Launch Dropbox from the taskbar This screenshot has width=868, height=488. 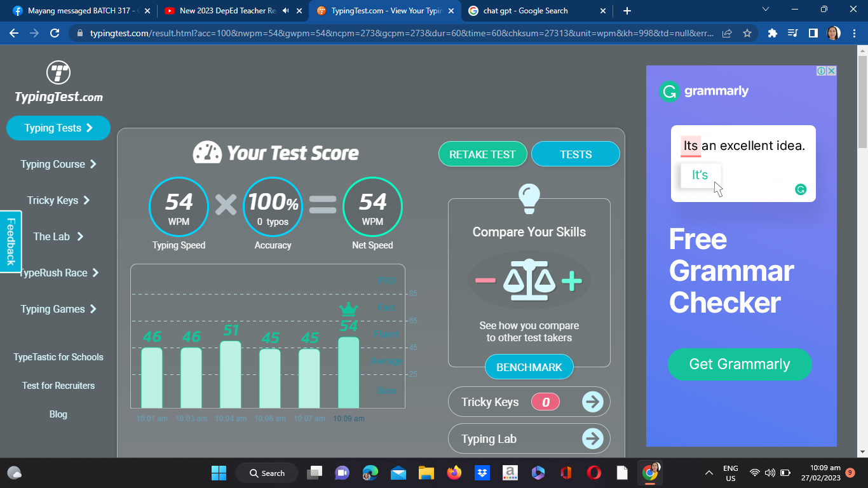[482, 473]
